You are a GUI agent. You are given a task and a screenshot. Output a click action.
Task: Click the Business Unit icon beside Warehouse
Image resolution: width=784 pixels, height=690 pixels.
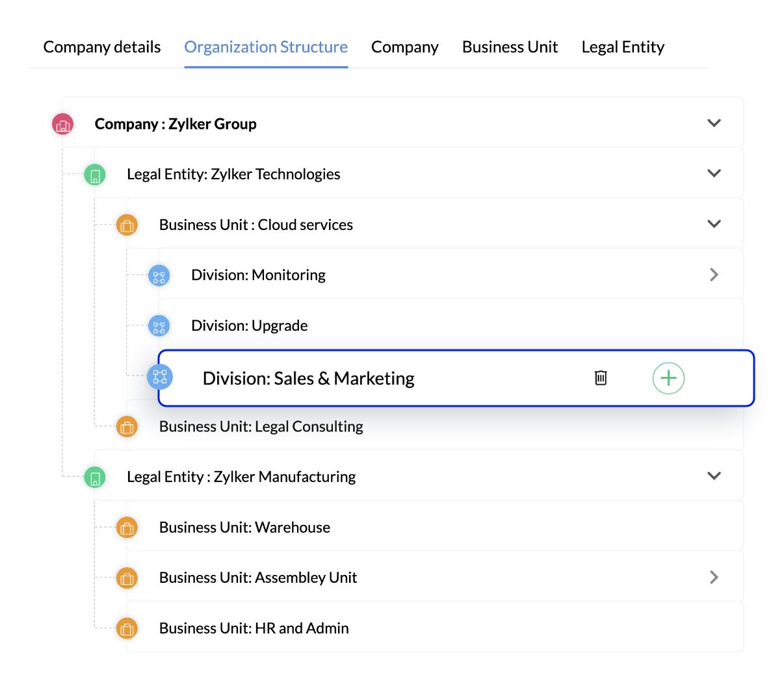click(x=127, y=528)
